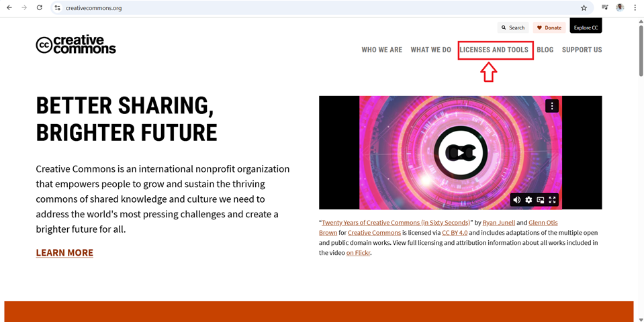Image resolution: width=644 pixels, height=322 pixels.
Task: Click the Creative Commons logo
Action: [x=76, y=45]
